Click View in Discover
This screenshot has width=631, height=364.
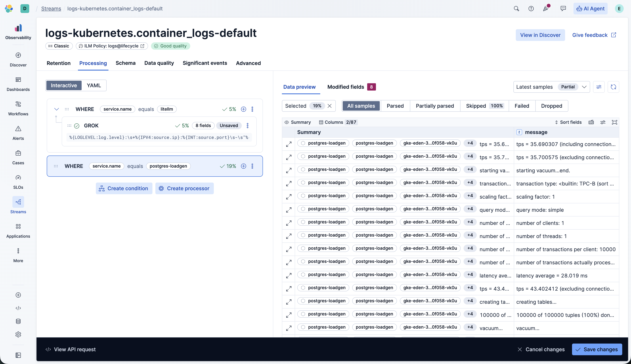(x=540, y=35)
